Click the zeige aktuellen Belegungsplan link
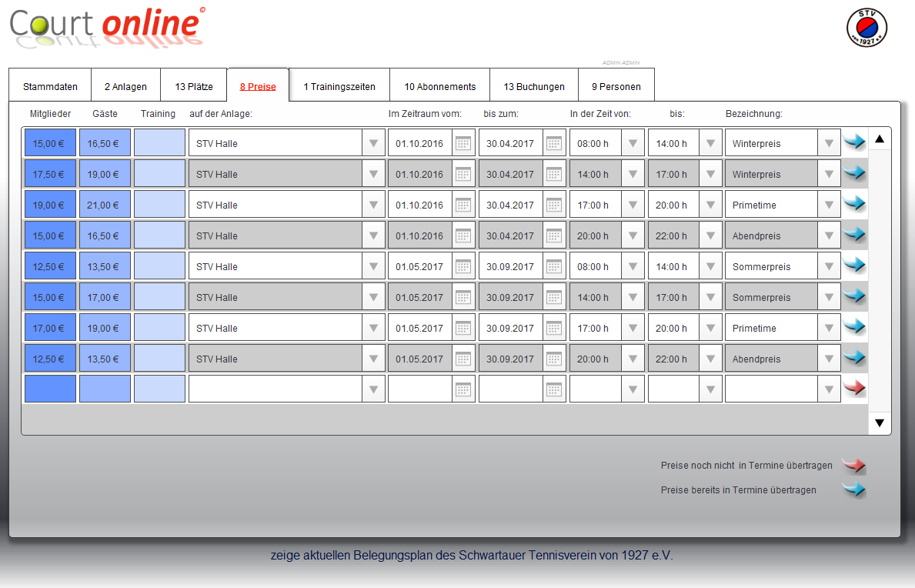The height and width of the screenshot is (588, 915). 472,556
